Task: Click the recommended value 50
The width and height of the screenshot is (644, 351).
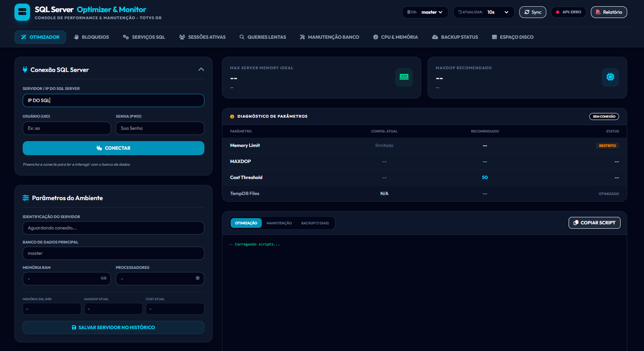Action: click(485, 178)
